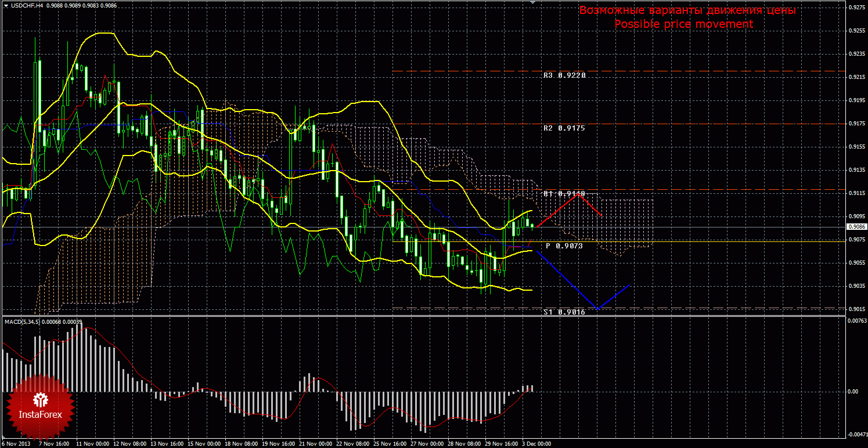Select the P 0.9073 pivot label
This screenshot has width=868, height=448.
[x=564, y=246]
